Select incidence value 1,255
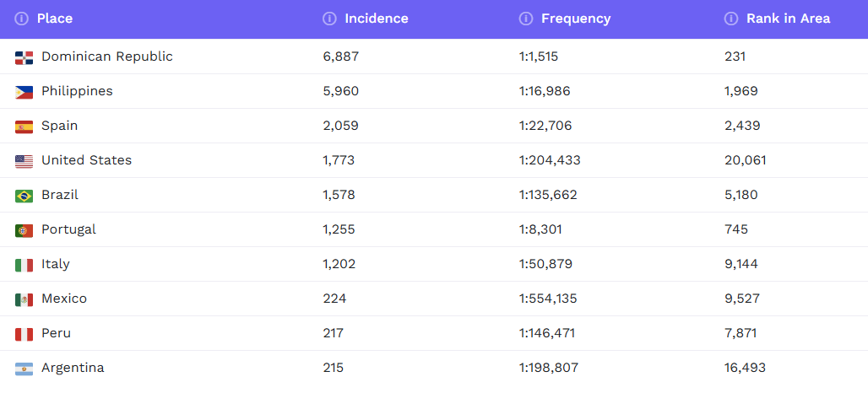868x393 pixels. (x=339, y=229)
